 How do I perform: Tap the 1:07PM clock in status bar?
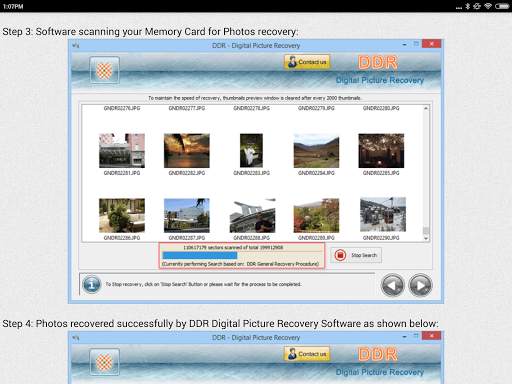[13, 6]
